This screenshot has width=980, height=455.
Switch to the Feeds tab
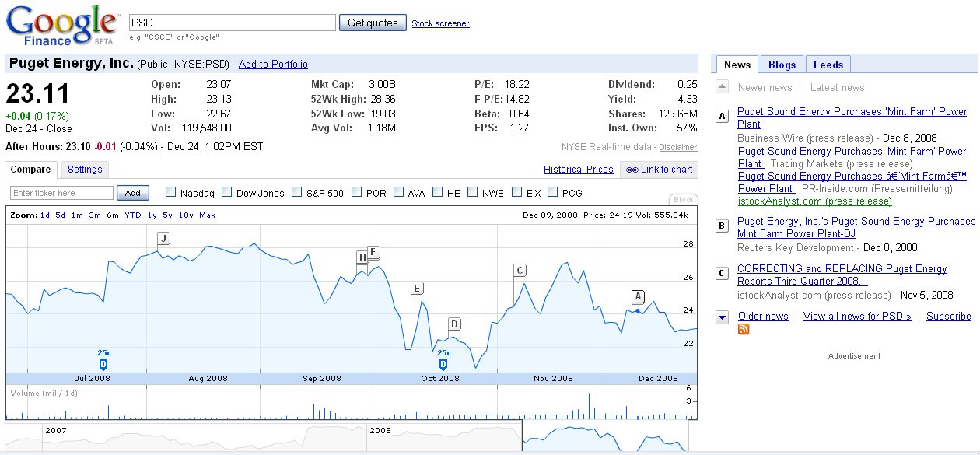tap(828, 65)
